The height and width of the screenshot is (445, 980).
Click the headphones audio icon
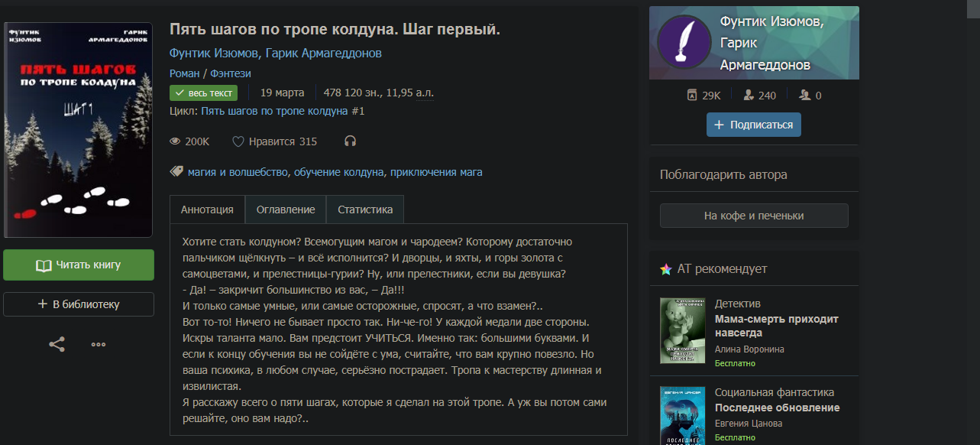coord(351,141)
